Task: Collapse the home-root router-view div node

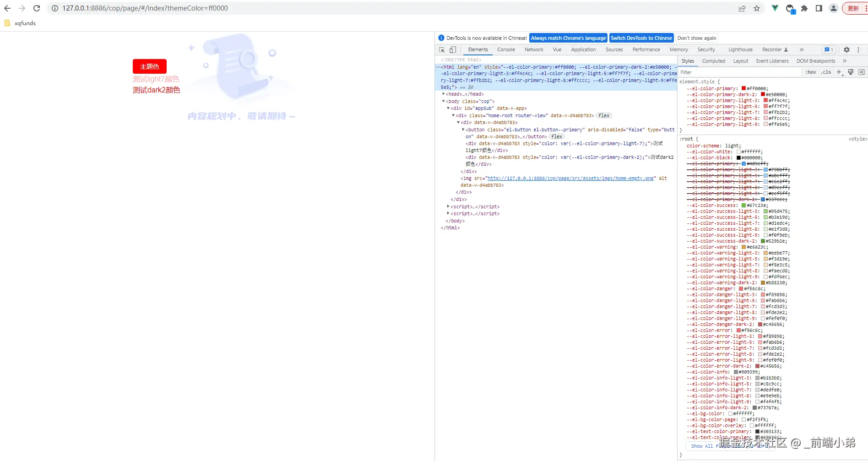Action: [x=453, y=116]
